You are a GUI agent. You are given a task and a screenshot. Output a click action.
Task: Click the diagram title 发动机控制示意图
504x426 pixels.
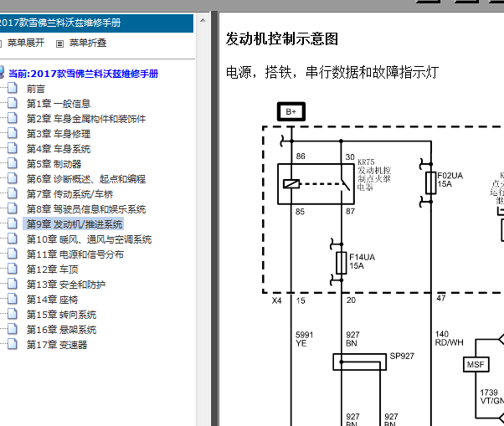coord(282,38)
